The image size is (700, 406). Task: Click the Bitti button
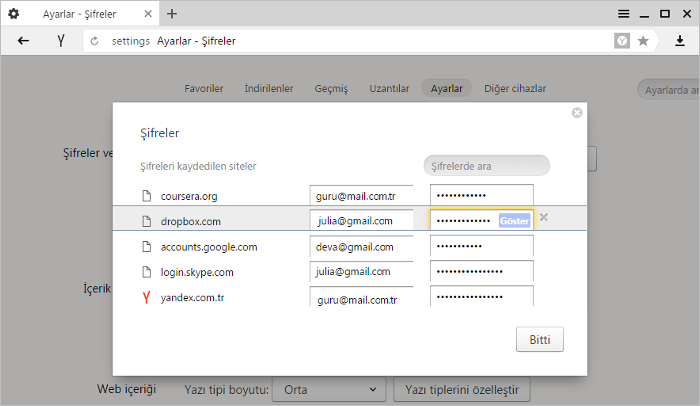click(x=540, y=339)
